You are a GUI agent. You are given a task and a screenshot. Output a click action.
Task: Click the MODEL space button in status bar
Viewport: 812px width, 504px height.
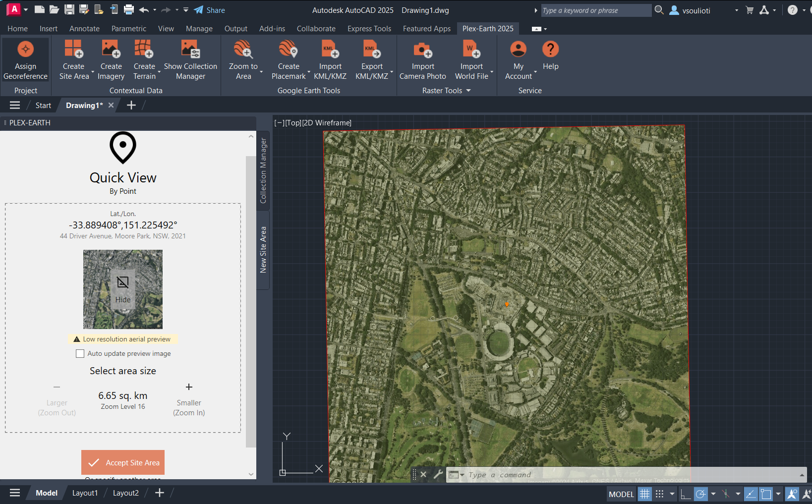[x=621, y=494]
